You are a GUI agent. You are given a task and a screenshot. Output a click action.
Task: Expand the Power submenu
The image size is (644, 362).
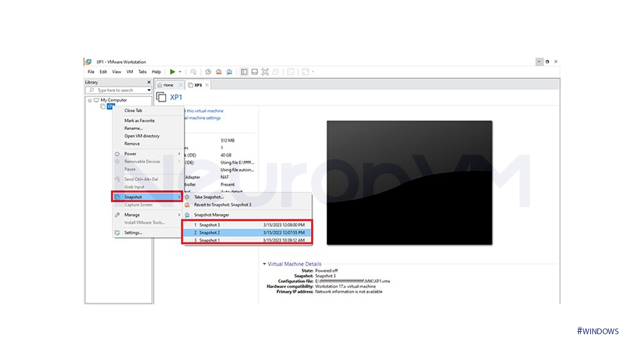[148, 154]
